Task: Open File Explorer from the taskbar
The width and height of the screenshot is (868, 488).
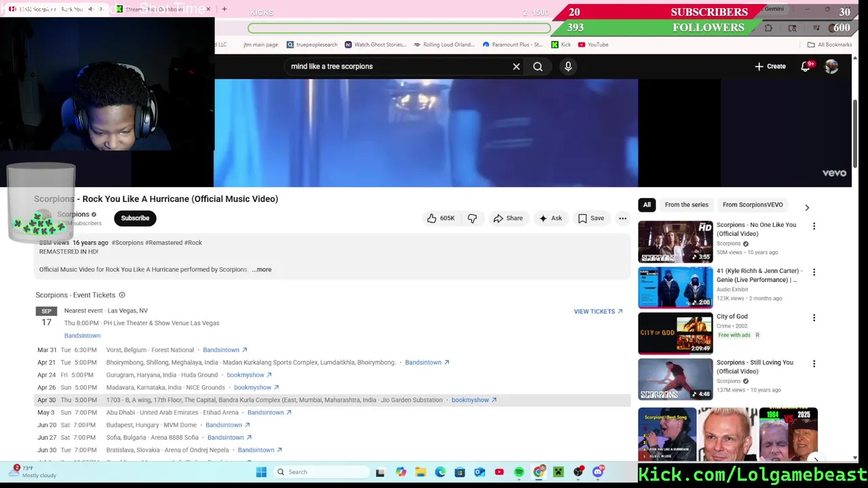Action: coord(420,472)
